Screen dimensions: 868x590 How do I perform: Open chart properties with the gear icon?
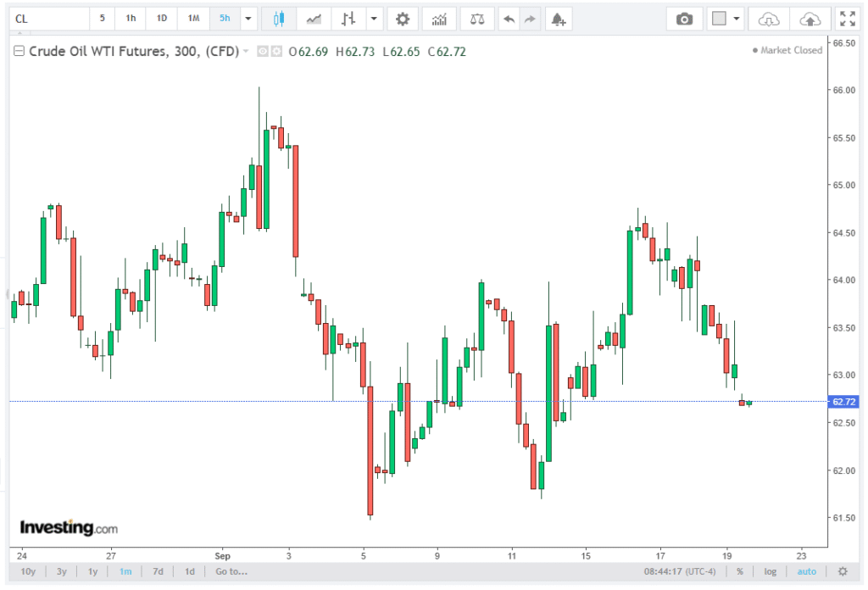tap(403, 19)
